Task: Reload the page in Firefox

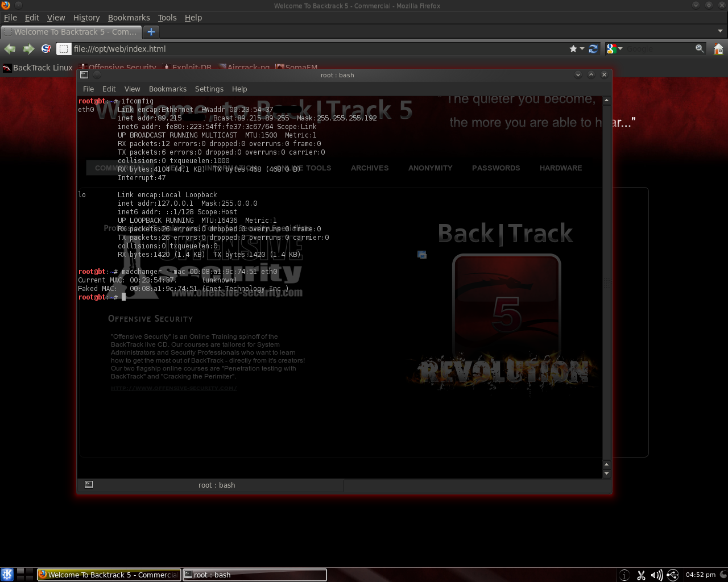Action: tap(593, 49)
